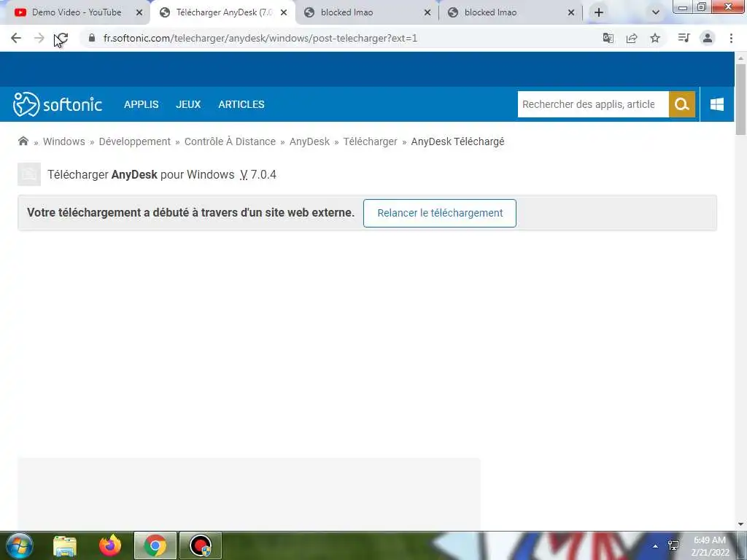Open the taskbar clock and date
Image resolution: width=747 pixels, height=560 pixels.
(x=710, y=546)
